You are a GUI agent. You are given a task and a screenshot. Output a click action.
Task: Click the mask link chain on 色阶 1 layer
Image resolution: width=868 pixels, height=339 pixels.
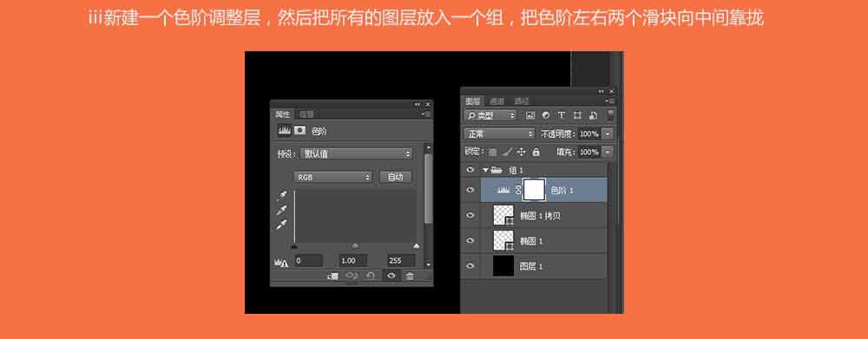click(518, 190)
